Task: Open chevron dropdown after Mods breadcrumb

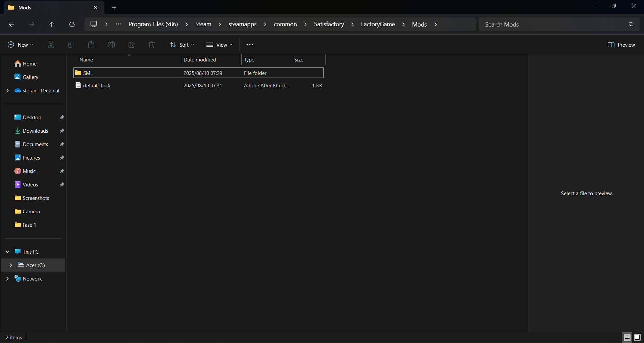Action: pyautogui.click(x=436, y=24)
